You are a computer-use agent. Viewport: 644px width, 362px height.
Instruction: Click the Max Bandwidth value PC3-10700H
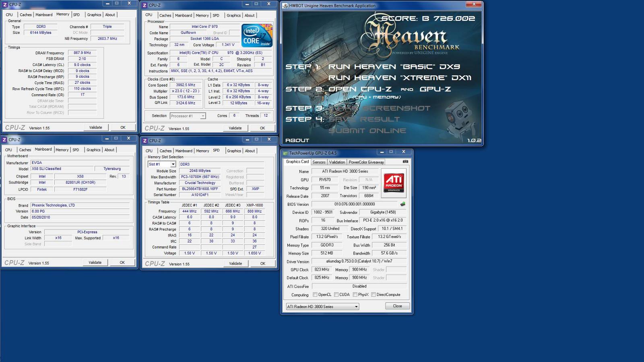point(200,177)
